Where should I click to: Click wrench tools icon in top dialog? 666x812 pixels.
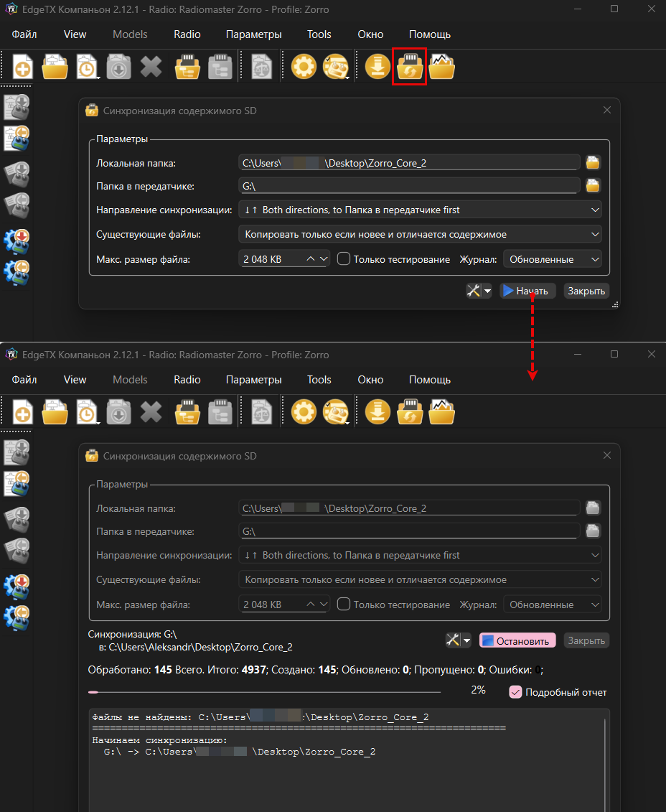(474, 291)
